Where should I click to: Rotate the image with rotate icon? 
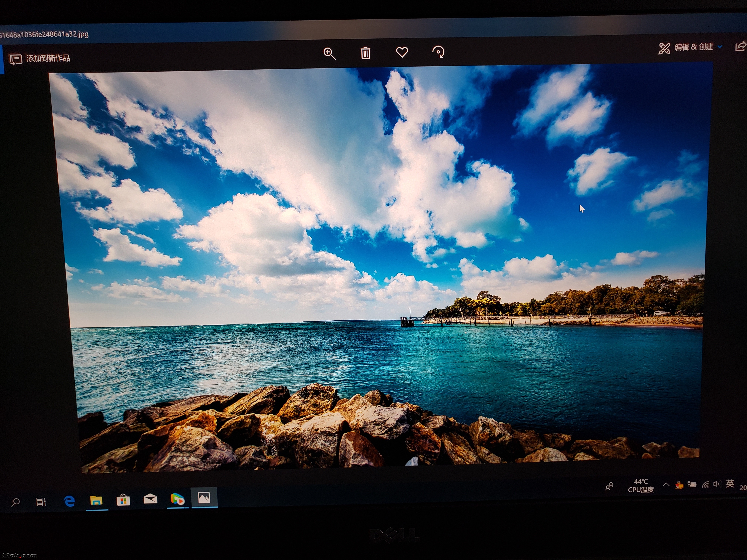tap(438, 52)
